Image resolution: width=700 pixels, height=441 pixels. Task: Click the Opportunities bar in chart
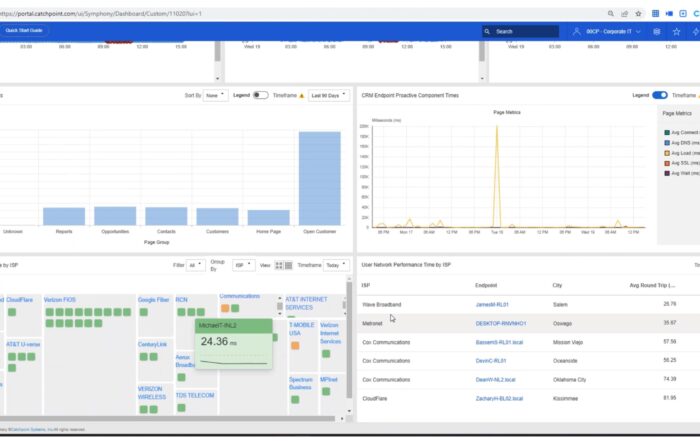[x=115, y=216]
